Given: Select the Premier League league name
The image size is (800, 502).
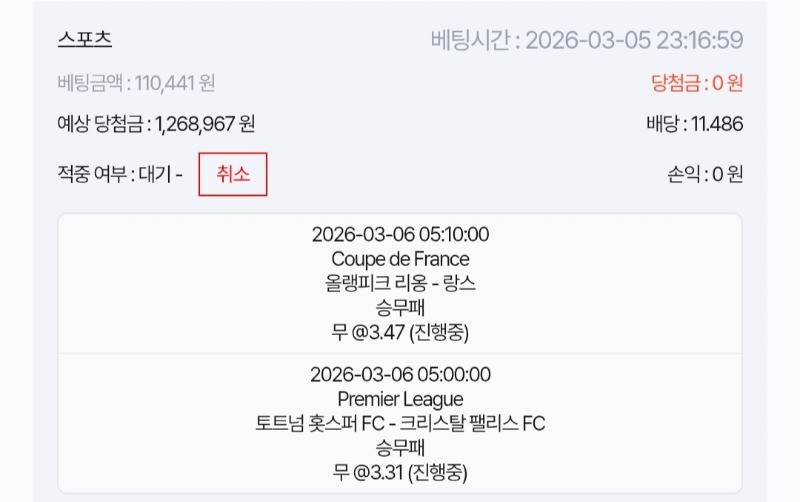Looking at the screenshot, I should (400, 399).
